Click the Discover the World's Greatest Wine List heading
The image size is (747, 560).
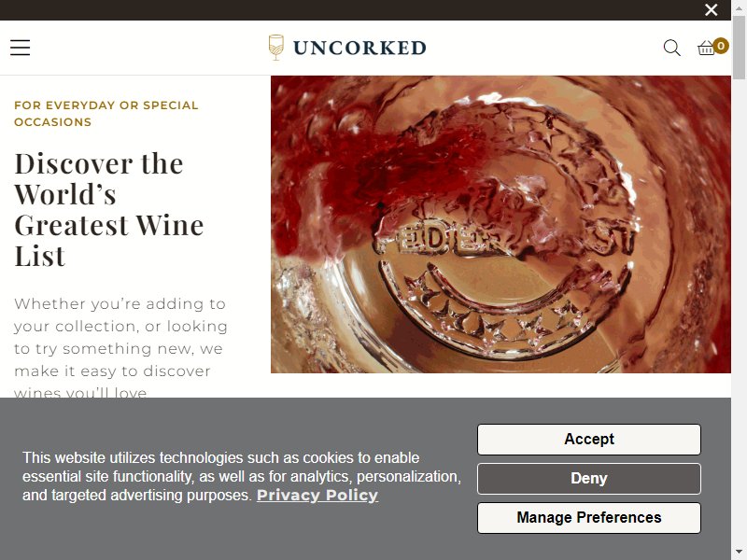point(109,209)
